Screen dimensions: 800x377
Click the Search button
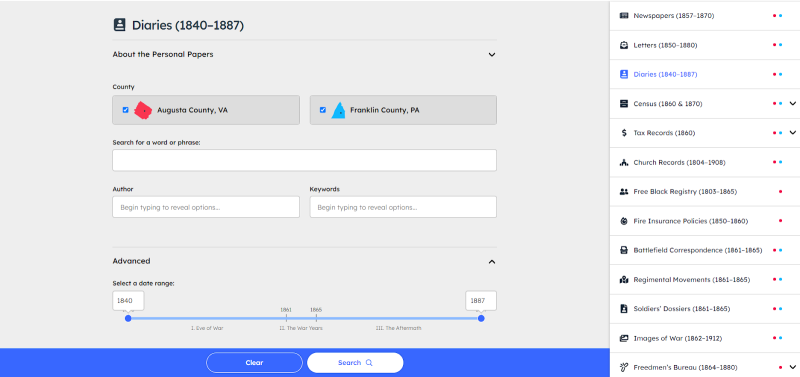point(355,363)
